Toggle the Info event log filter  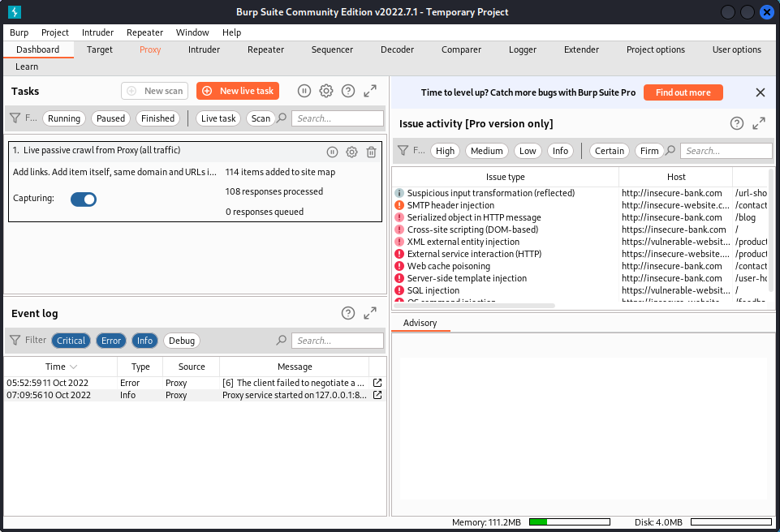[x=144, y=341]
